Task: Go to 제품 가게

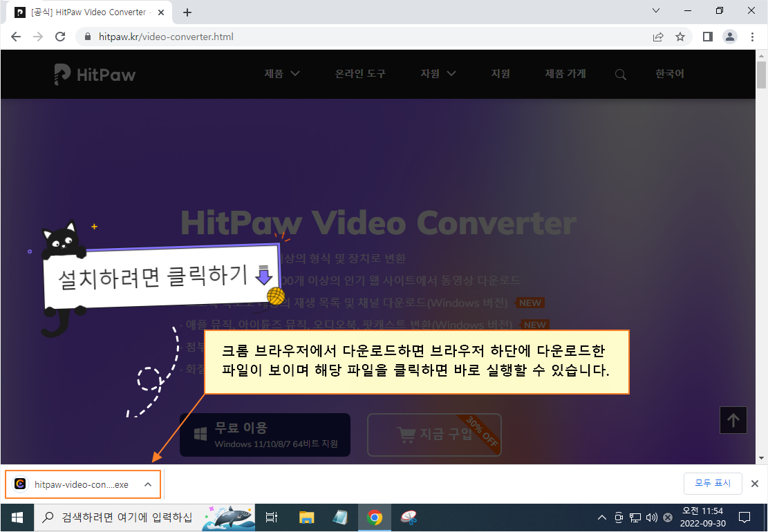Action: (565, 73)
